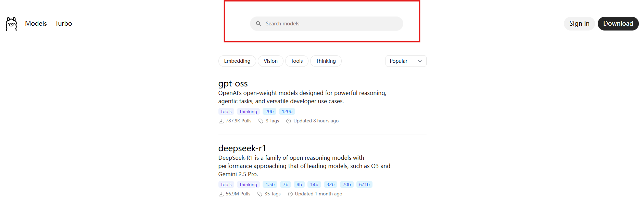
Task: Click the 35 Tags label icon
Action: [x=260, y=194]
